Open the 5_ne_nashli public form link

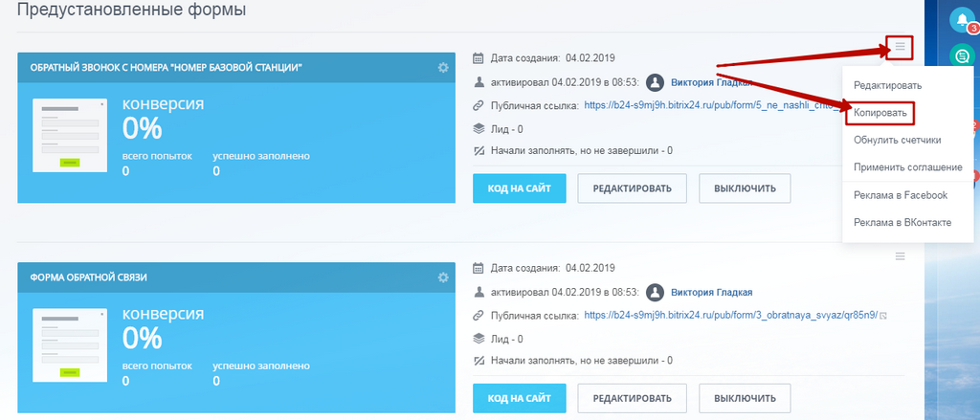click(712, 105)
